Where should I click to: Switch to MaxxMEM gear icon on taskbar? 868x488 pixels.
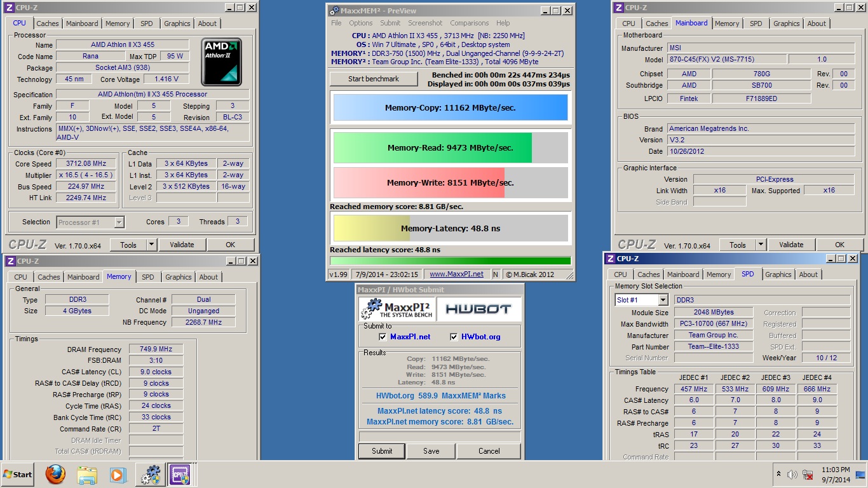[x=151, y=475]
